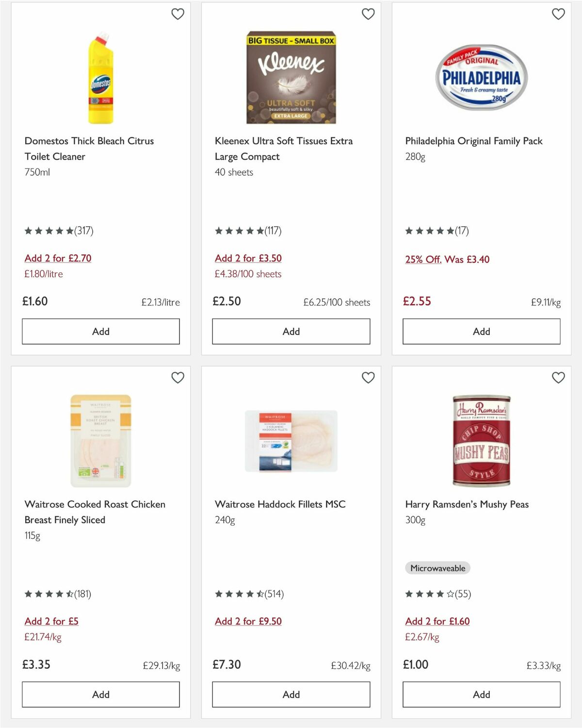This screenshot has width=582, height=728.
Task: Click the Kleenex Ultra Soft Tissues product title
Action: (284, 149)
